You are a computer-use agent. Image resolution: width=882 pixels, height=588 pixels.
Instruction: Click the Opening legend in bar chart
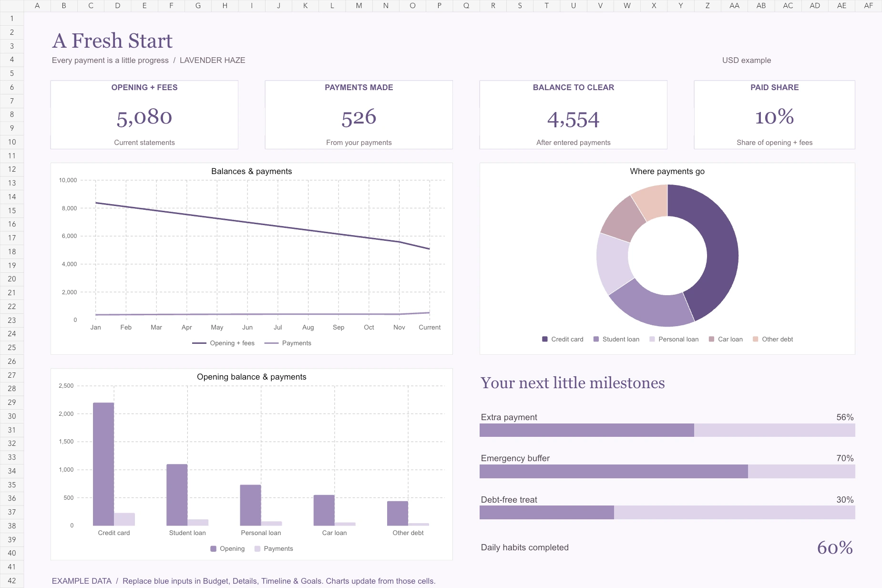pyautogui.click(x=227, y=548)
